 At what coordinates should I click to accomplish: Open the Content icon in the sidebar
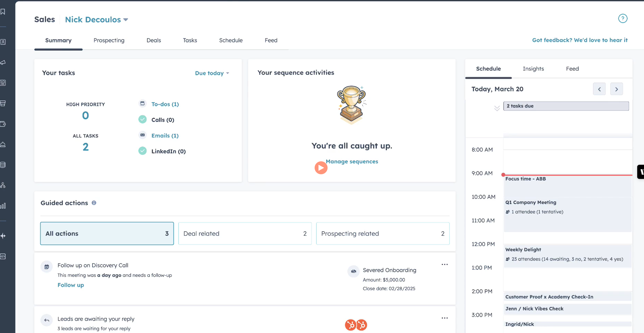(3, 83)
